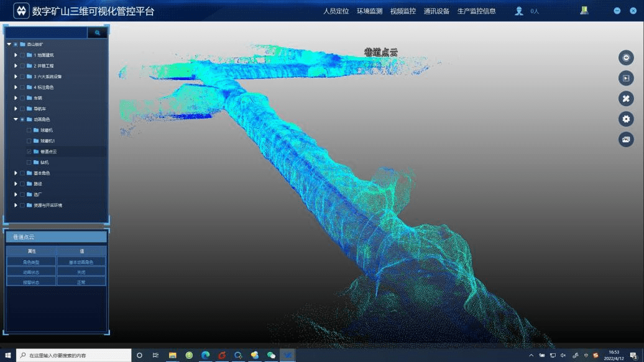Click the 生产监控信息 menu item
The image size is (644, 362).
tap(476, 11)
